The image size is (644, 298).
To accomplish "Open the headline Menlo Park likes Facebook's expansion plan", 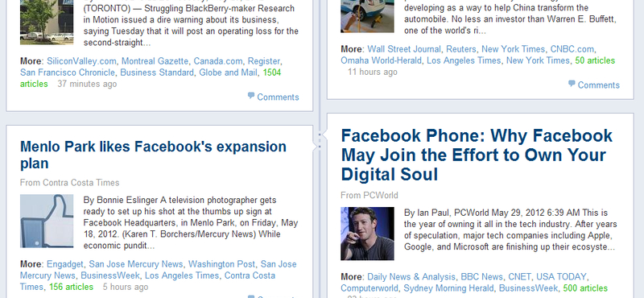I will (x=153, y=155).
